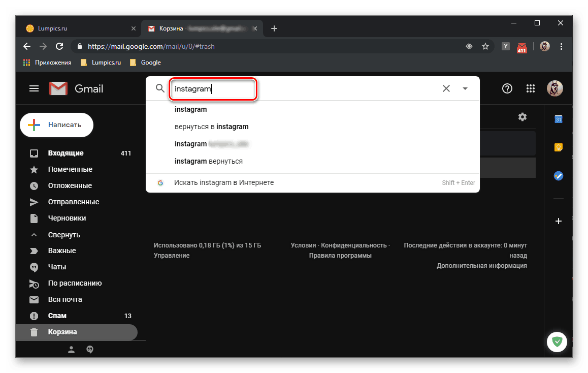Screen dimensions: 588x373
Task: Select suggestion 'вернуться в instagram'
Action: pyautogui.click(x=313, y=127)
